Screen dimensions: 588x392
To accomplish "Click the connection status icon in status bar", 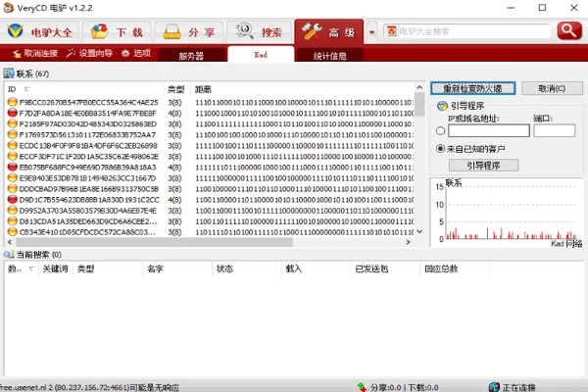I will 494,386.
